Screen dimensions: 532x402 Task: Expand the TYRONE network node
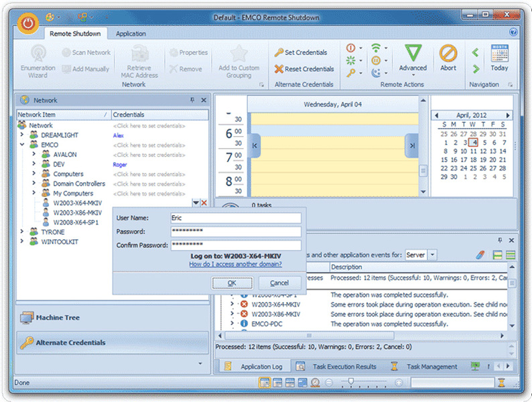(22, 232)
